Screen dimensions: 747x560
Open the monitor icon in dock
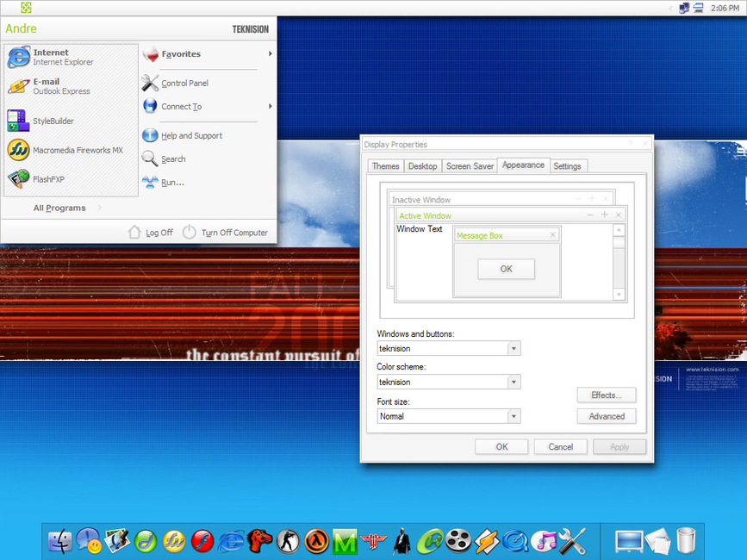pyautogui.click(x=629, y=542)
